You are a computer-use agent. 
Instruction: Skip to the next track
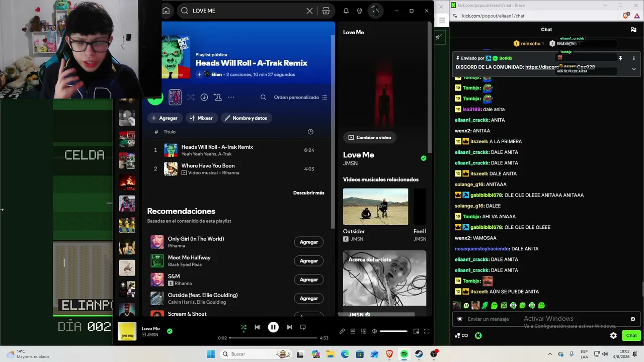pyautogui.click(x=289, y=327)
